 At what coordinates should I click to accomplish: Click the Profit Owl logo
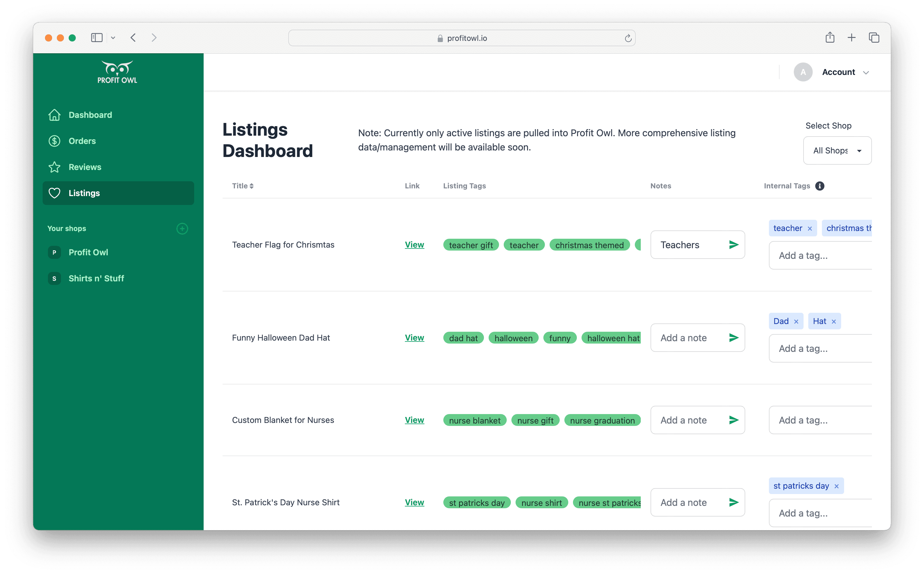[117, 72]
